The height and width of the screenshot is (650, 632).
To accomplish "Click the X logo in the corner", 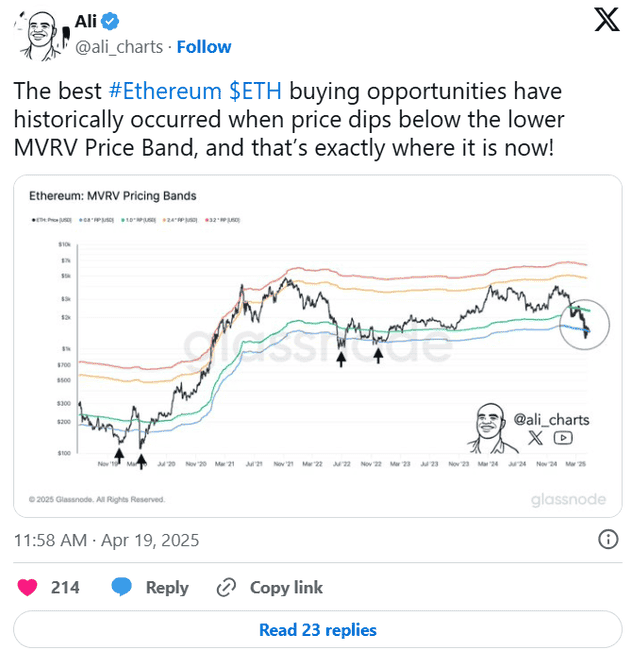I will [x=606, y=22].
